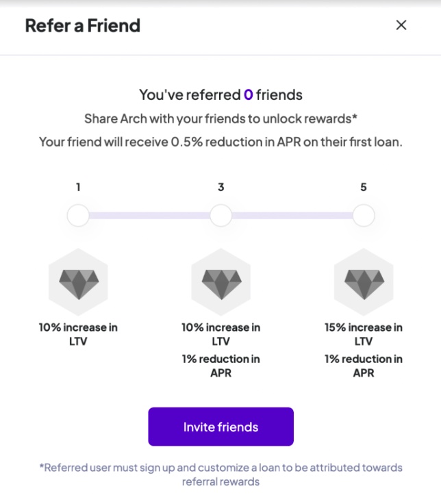Screen dimensions: 441x504
Task: Click the middle diamond reward icon
Action: click(x=221, y=282)
